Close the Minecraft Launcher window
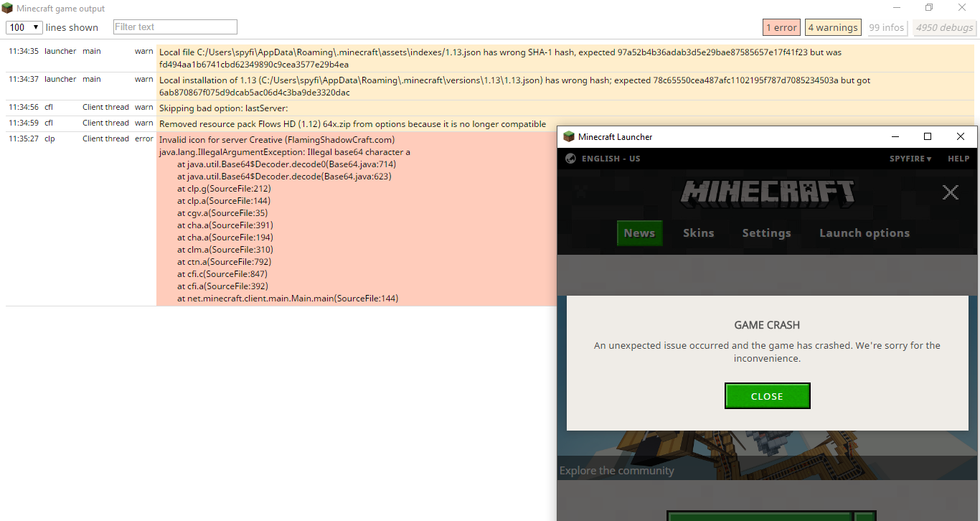The width and height of the screenshot is (980, 521). [x=961, y=136]
